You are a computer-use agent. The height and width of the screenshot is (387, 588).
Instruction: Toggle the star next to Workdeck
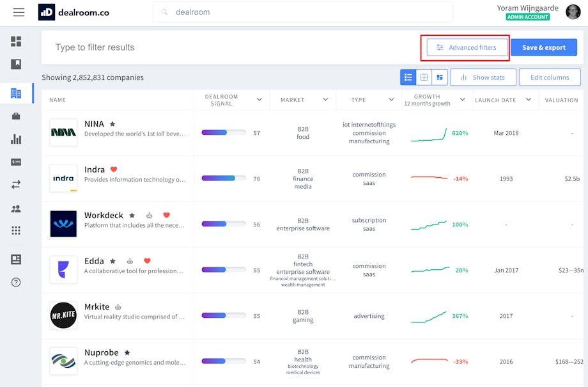pos(132,216)
